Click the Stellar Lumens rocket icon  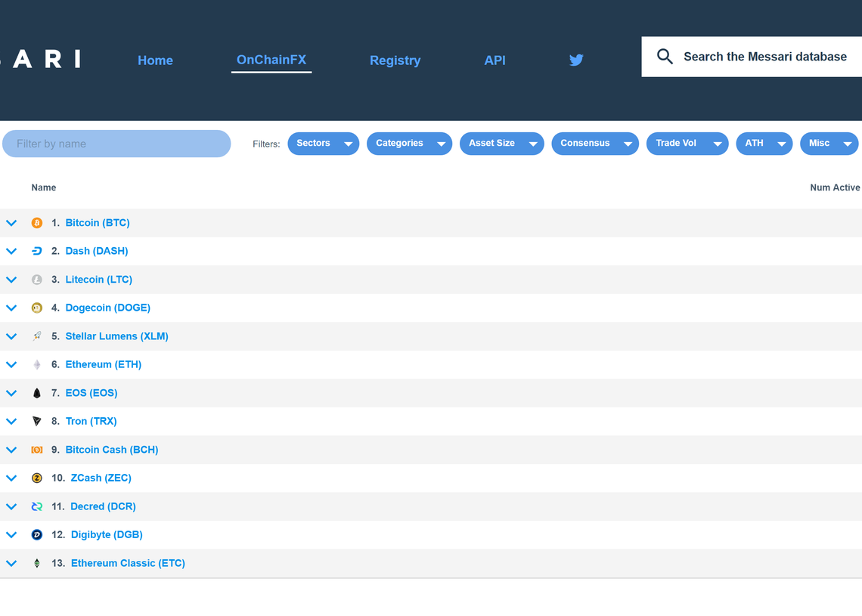(x=37, y=336)
